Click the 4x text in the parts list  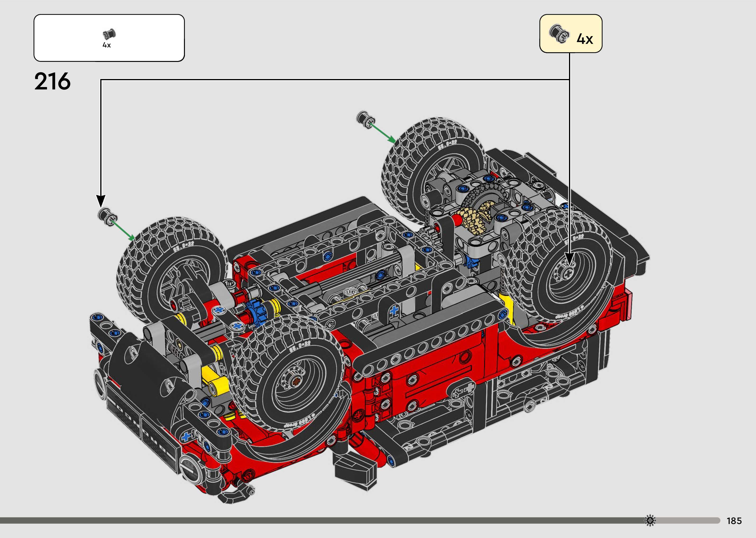[107, 45]
